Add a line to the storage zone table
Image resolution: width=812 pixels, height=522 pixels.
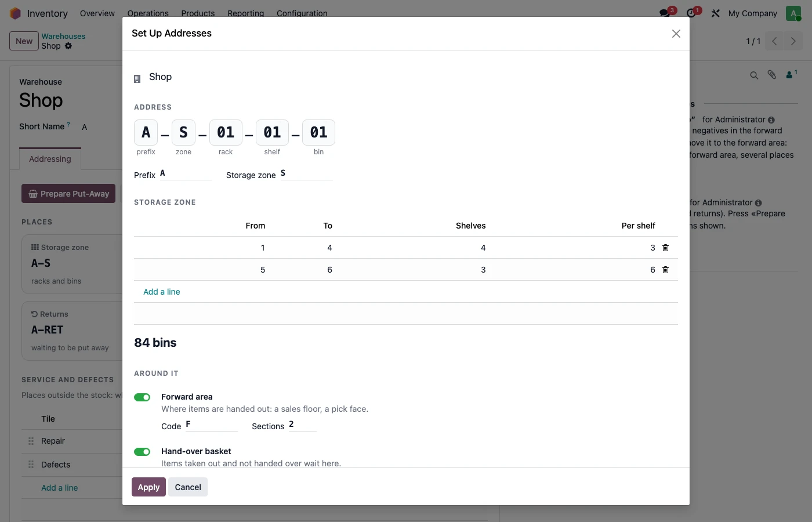[x=162, y=292]
